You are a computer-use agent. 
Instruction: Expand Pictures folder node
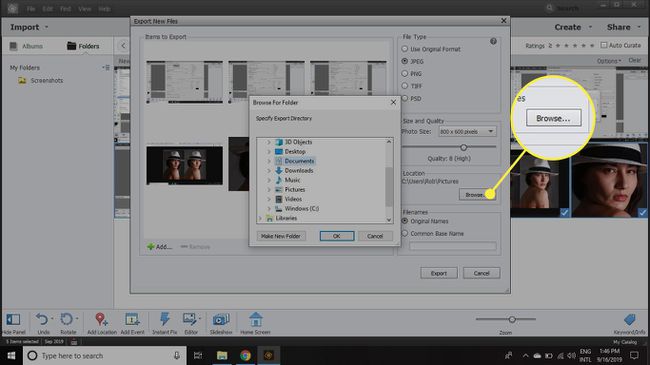269,190
